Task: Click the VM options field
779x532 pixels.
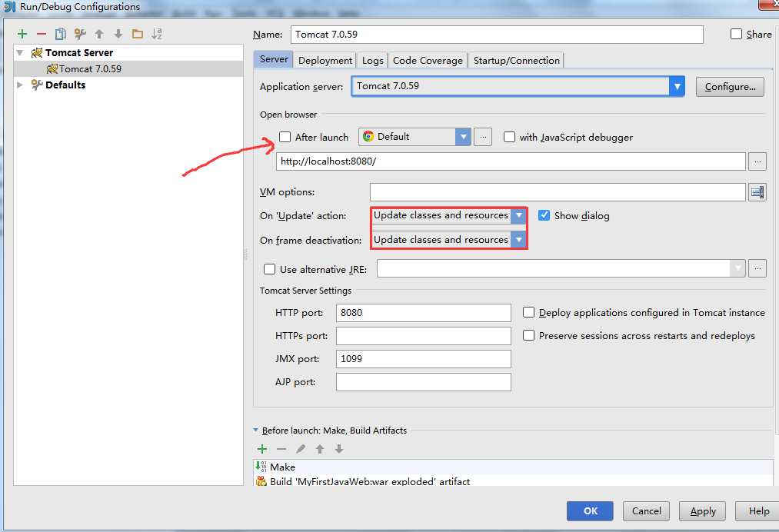Action: (x=558, y=192)
